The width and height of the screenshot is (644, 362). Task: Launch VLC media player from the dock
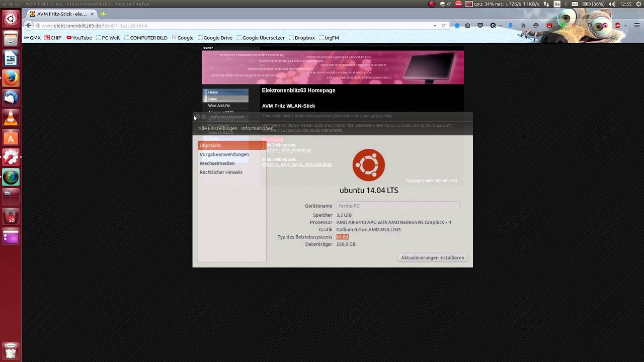pyautogui.click(x=11, y=118)
